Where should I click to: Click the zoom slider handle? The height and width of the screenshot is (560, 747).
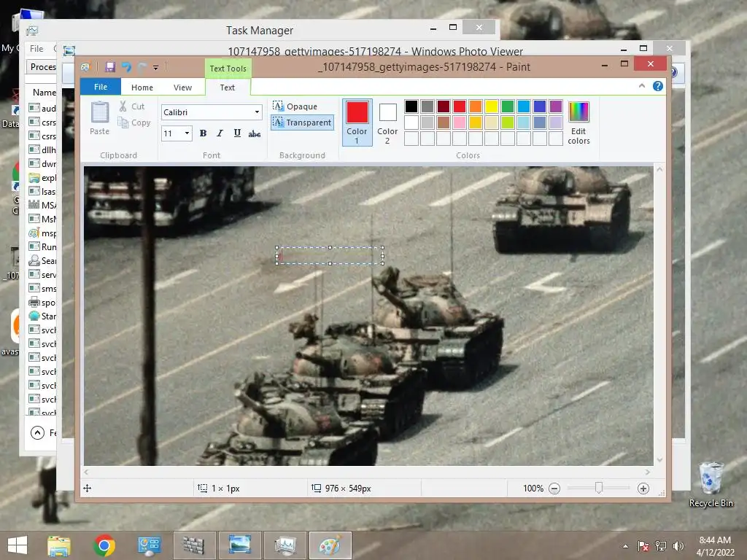coord(599,488)
